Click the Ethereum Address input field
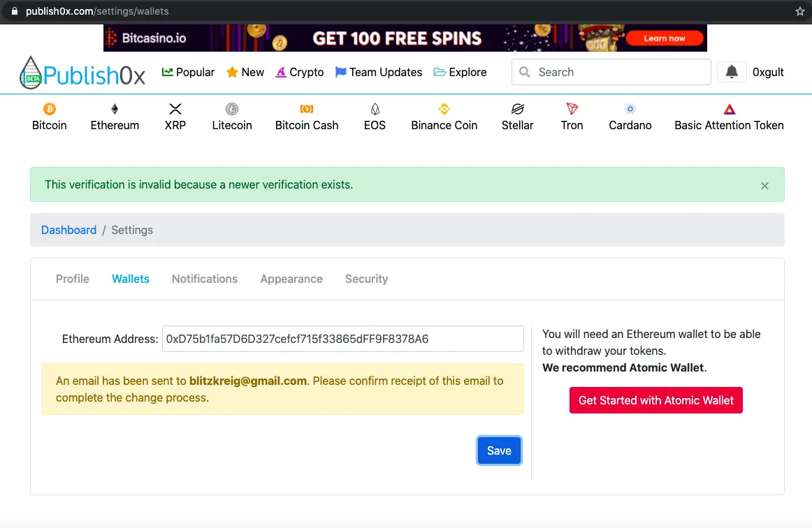This screenshot has width=812, height=528. tap(343, 339)
